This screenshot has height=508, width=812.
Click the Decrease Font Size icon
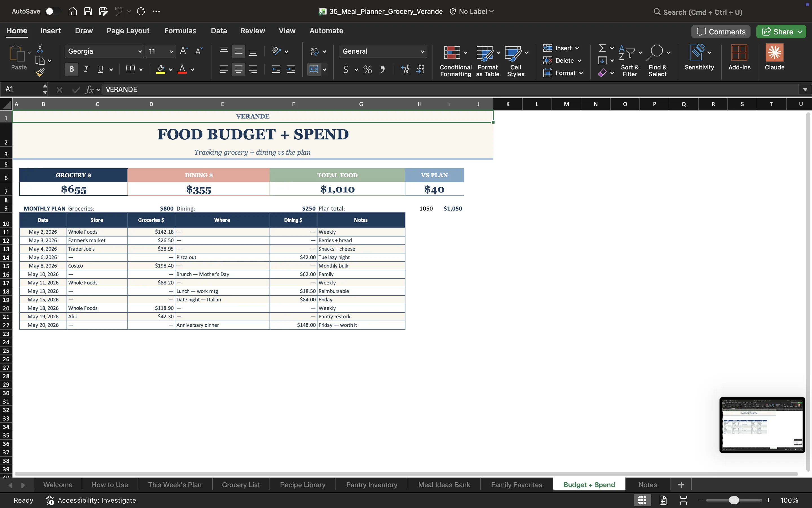pos(199,51)
